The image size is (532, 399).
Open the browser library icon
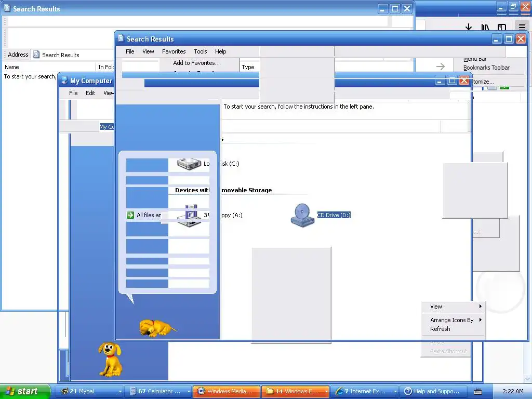[x=485, y=27]
